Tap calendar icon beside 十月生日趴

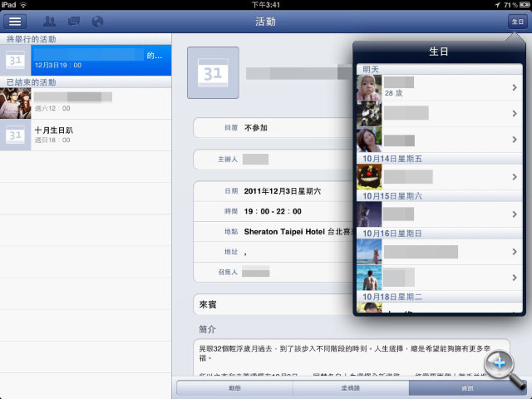[x=15, y=135]
